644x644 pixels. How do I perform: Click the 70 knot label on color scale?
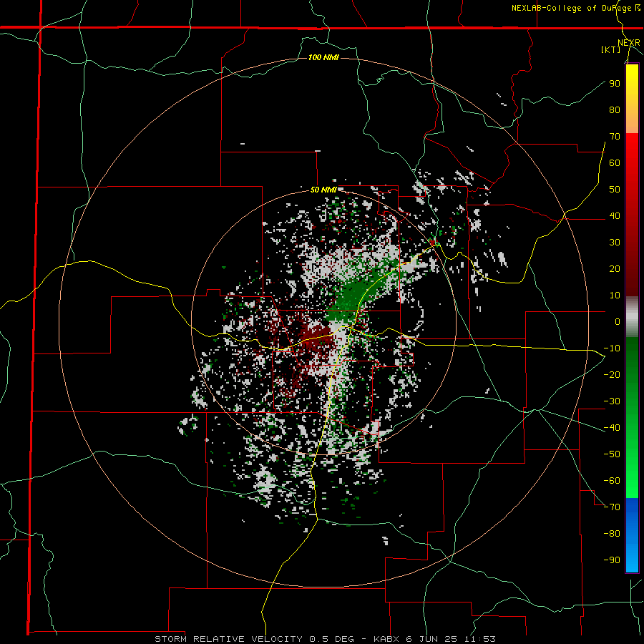click(615, 137)
